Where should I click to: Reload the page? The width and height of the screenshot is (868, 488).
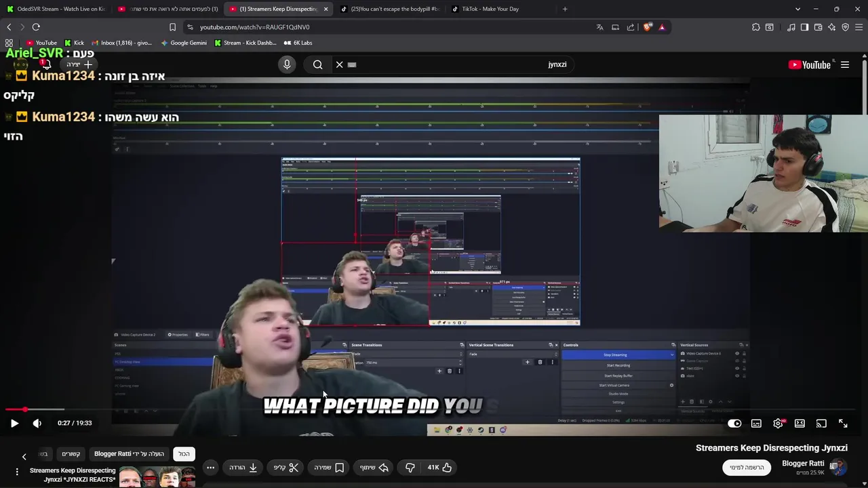click(36, 27)
